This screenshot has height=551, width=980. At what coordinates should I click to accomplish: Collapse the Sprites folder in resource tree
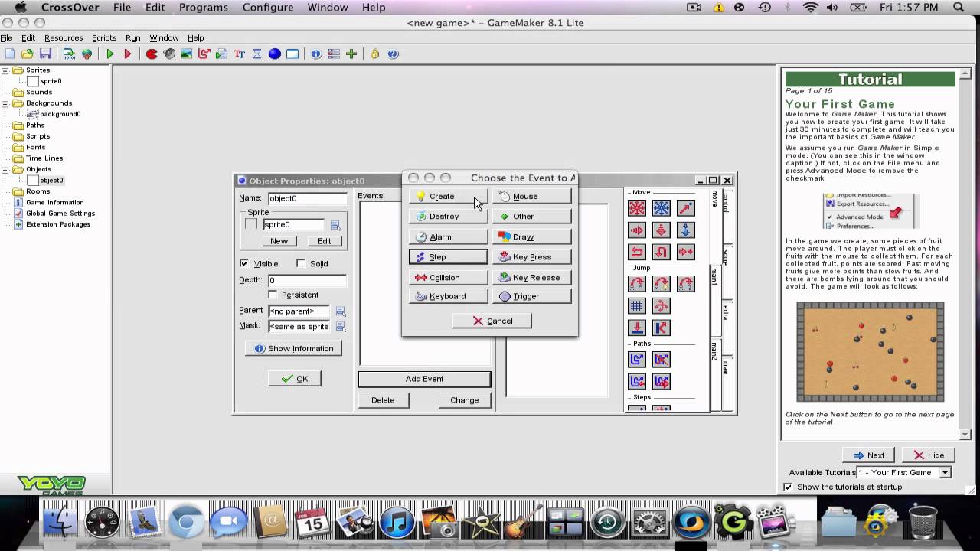point(5,70)
